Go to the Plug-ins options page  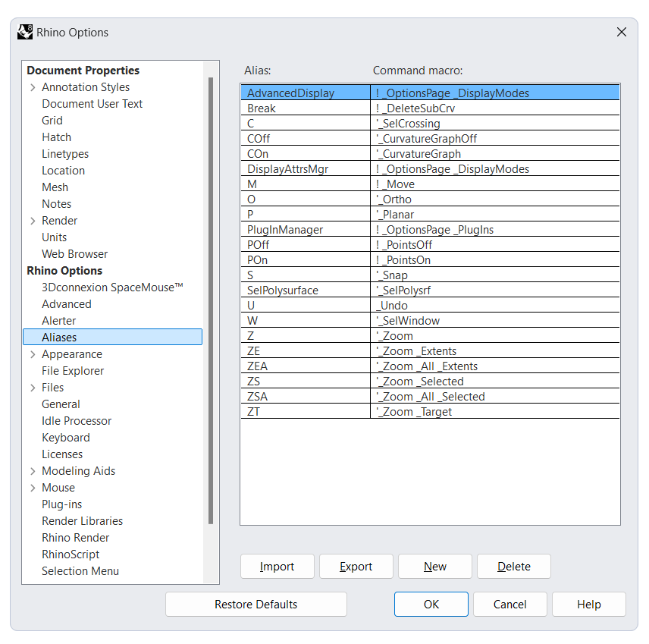[x=62, y=504]
